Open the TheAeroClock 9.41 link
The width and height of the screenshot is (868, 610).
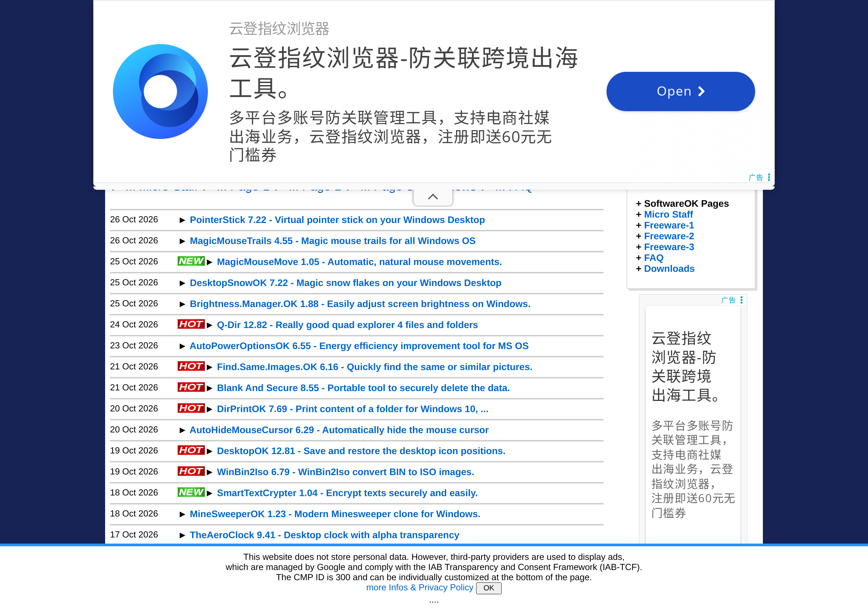tap(324, 535)
